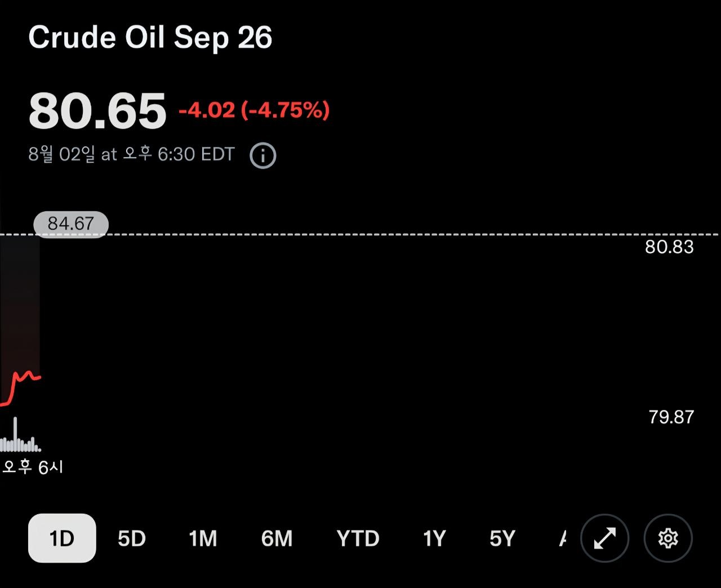Show the 5Y chart range
The image size is (721, 588).
click(x=502, y=539)
